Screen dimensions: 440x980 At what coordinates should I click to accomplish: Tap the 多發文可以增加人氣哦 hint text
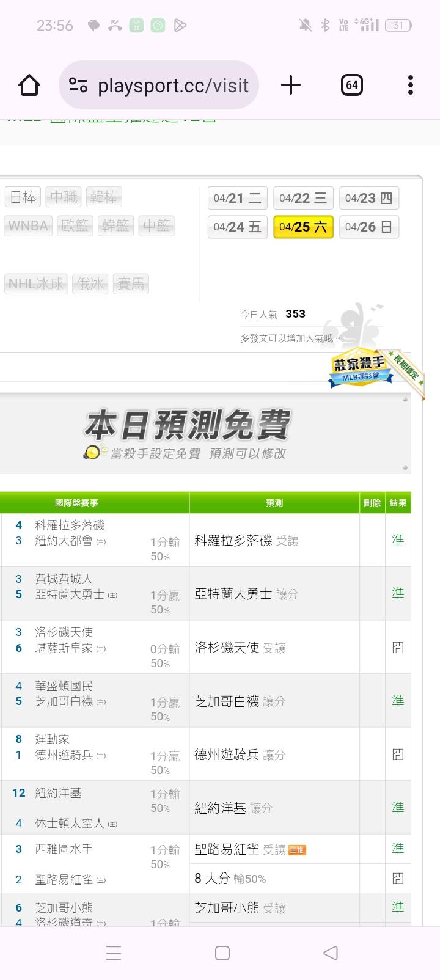[290, 338]
